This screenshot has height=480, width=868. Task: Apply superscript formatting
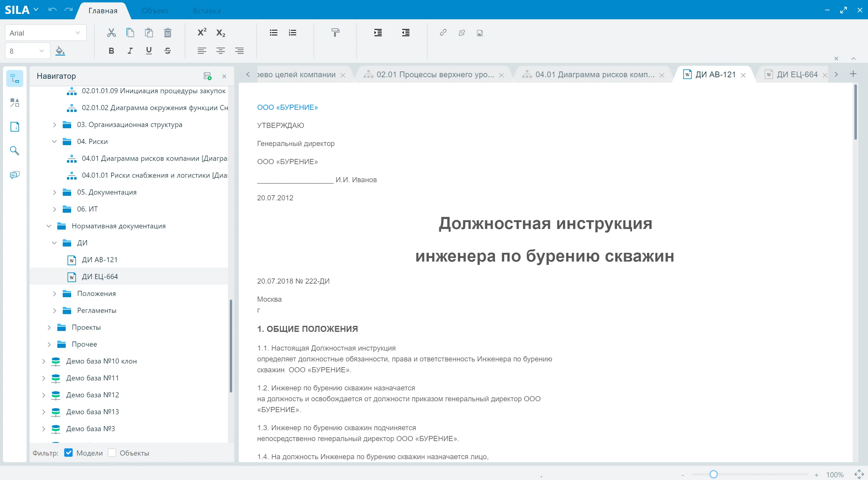201,32
